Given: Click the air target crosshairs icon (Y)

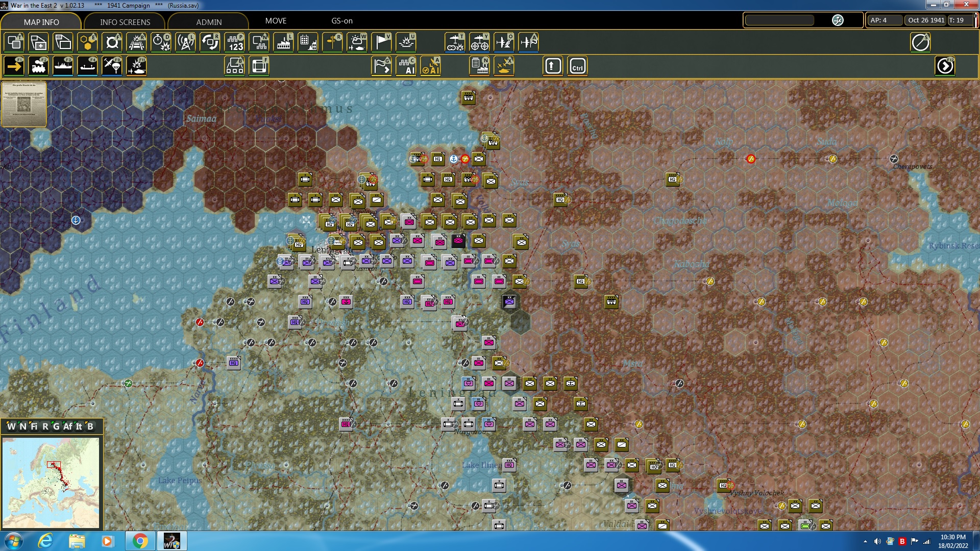Looking at the screenshot, I should (x=479, y=42).
